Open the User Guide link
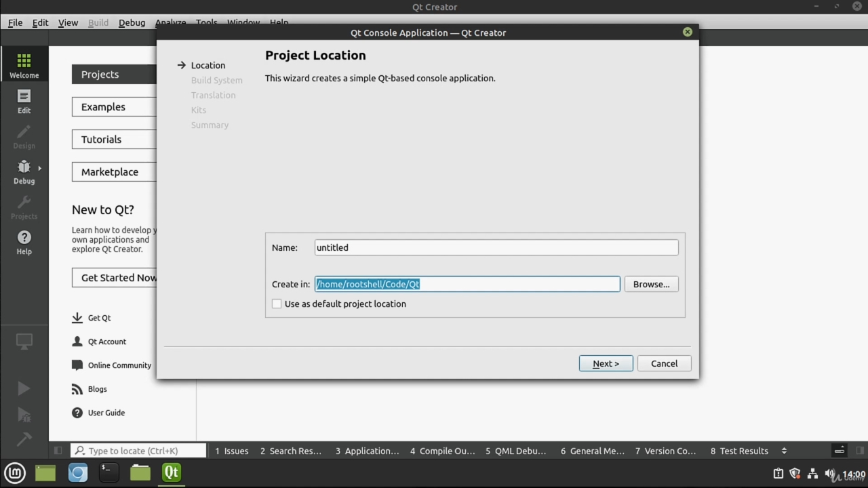The width and height of the screenshot is (868, 488). [98, 413]
